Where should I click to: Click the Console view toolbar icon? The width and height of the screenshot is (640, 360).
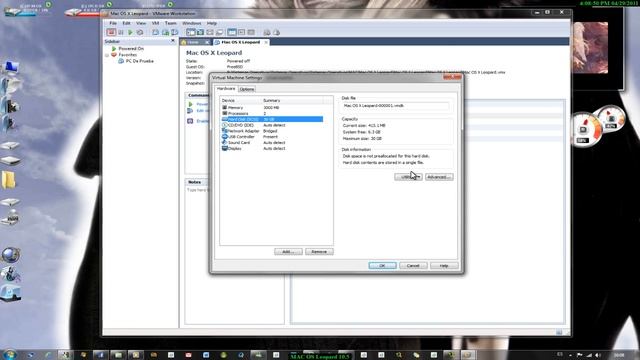pos(242,32)
